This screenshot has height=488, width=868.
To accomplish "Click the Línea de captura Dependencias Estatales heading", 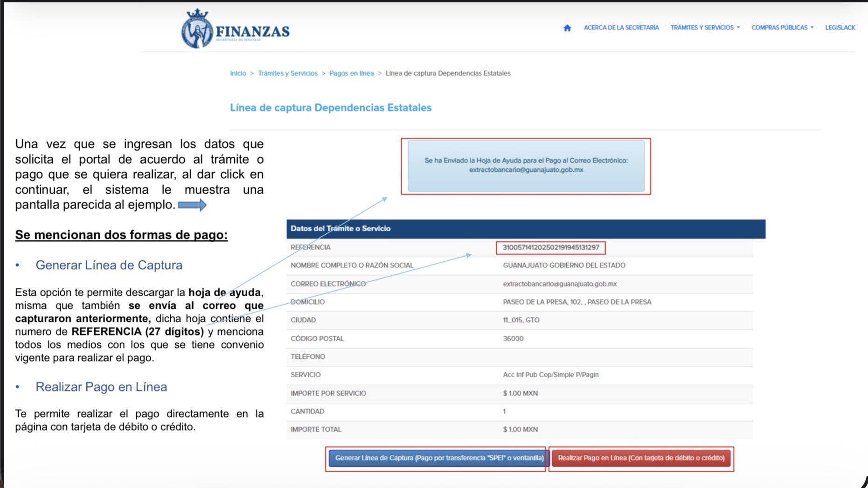I will click(331, 108).
